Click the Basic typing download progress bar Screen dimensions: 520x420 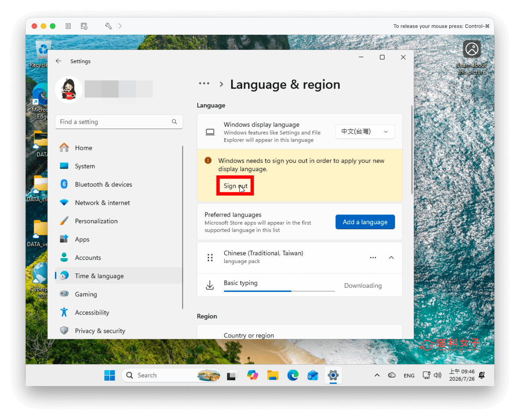(x=279, y=291)
